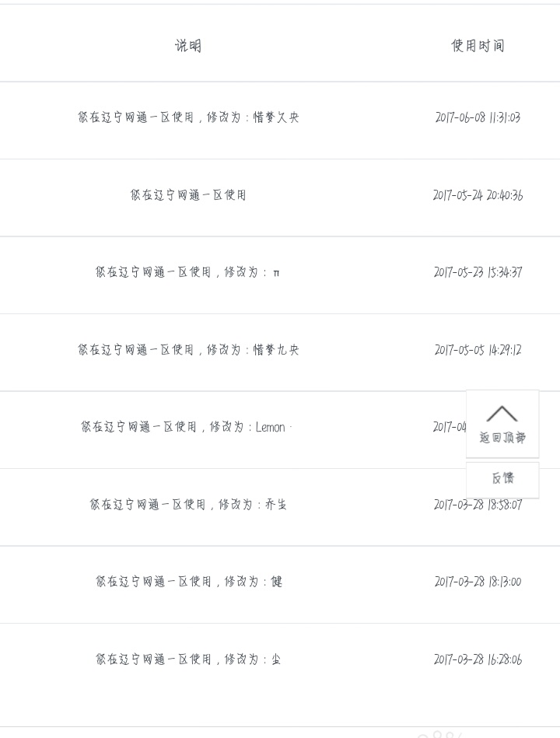
Task: Click the 说明 column header
Action: (x=188, y=46)
